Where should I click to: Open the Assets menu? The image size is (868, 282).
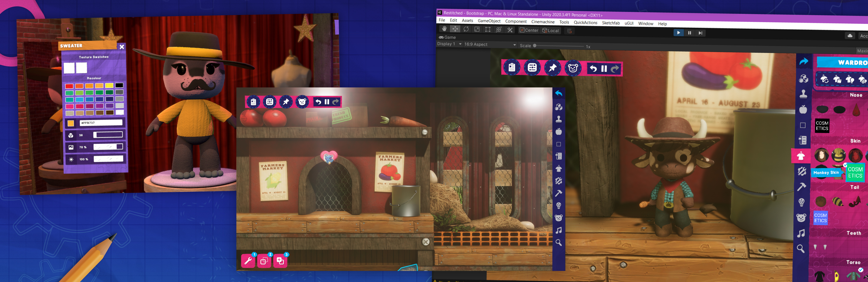coord(467,21)
